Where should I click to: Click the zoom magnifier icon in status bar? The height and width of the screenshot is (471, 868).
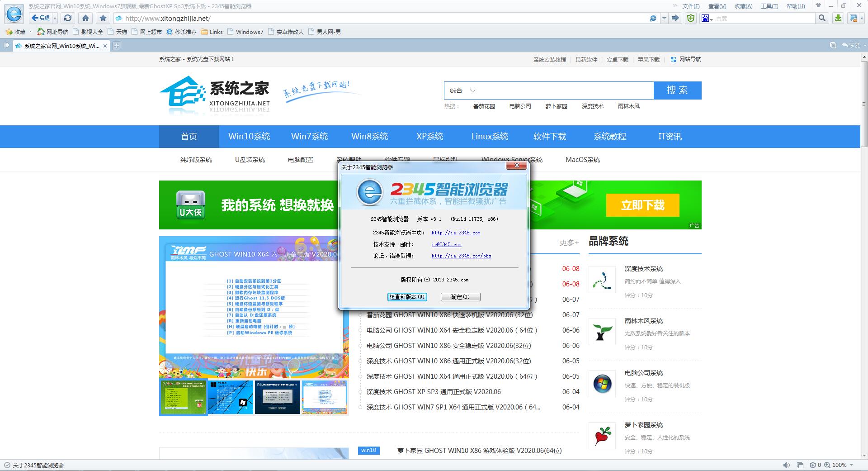click(x=827, y=465)
